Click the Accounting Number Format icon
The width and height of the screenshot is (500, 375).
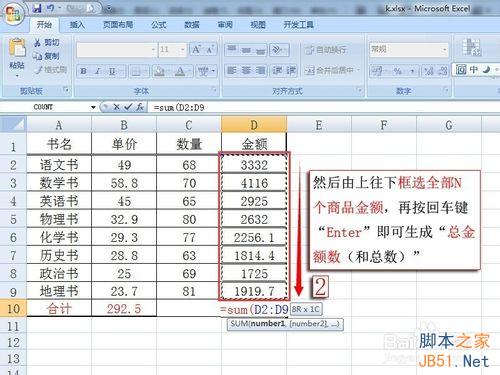tap(377, 71)
